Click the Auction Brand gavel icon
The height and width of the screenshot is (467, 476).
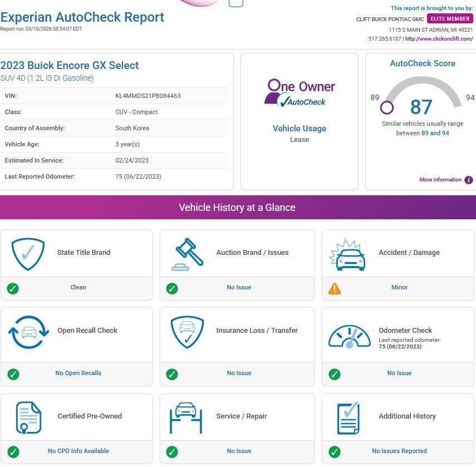click(188, 254)
